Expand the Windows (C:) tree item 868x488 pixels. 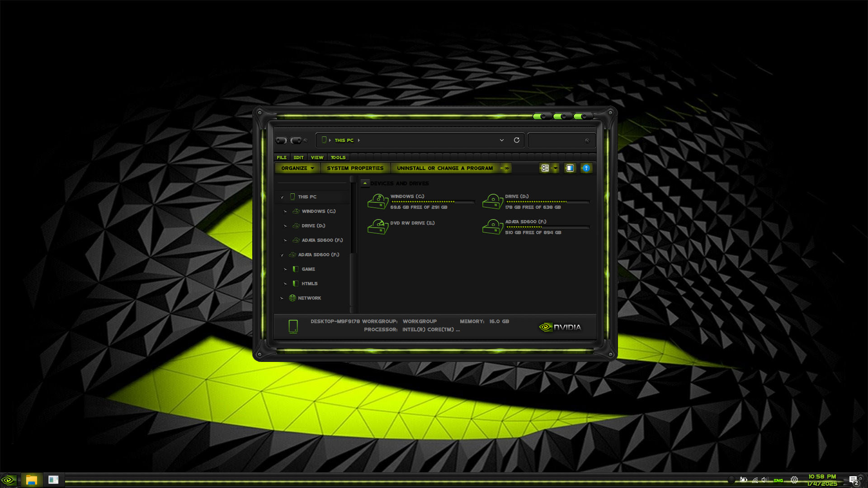click(286, 211)
